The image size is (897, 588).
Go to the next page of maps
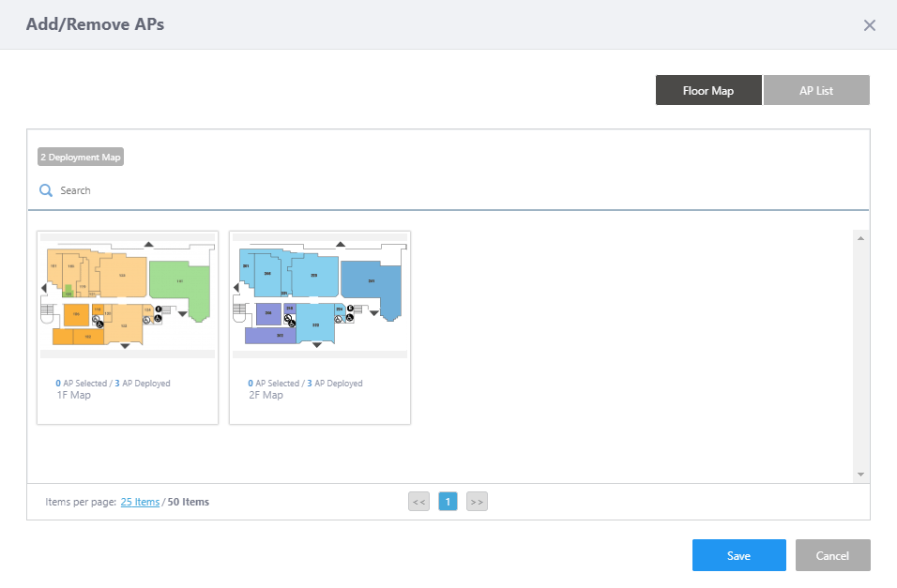point(477,502)
